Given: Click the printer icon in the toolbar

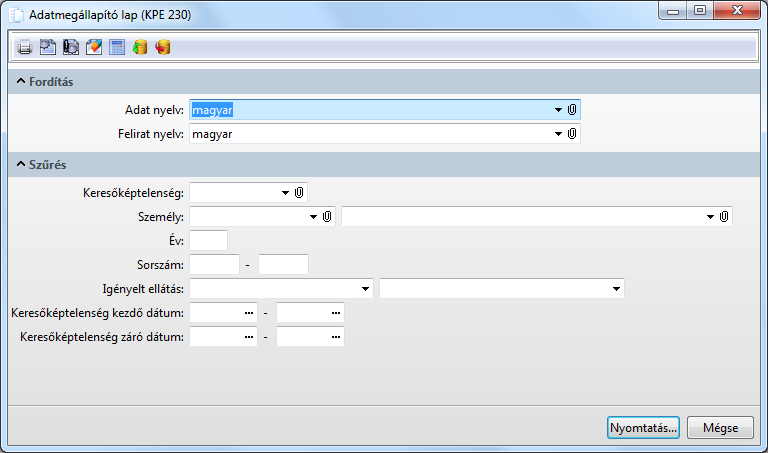Looking at the screenshot, I should point(24,48).
